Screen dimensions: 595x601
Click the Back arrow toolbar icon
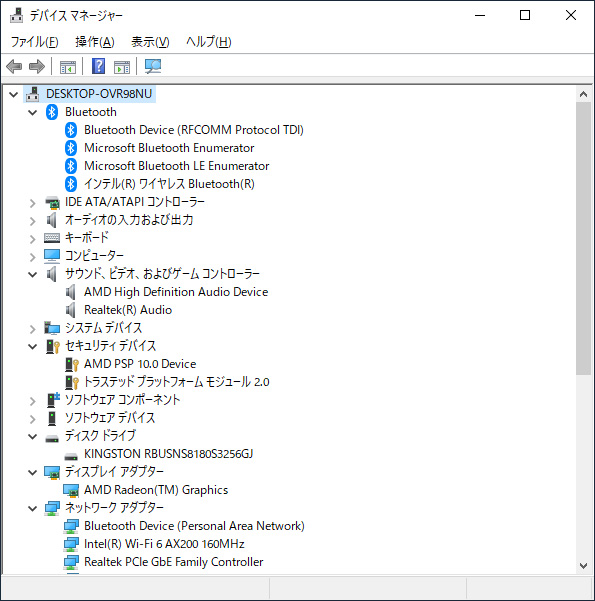click(x=14, y=67)
